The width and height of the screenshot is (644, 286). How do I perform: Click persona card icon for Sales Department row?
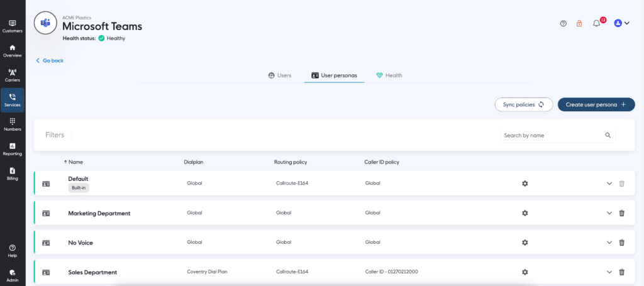pyautogui.click(x=46, y=272)
